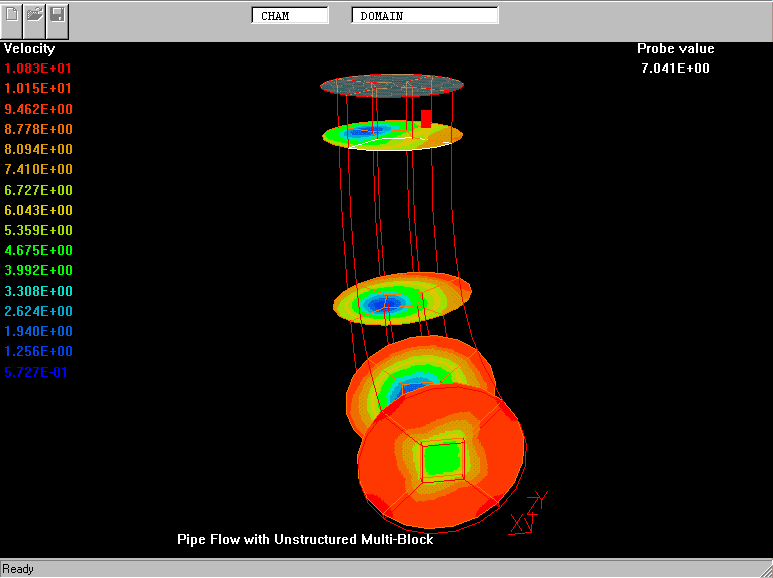Image resolution: width=773 pixels, height=578 pixels.
Task: Click the Open file folder icon
Action: pos(35,15)
